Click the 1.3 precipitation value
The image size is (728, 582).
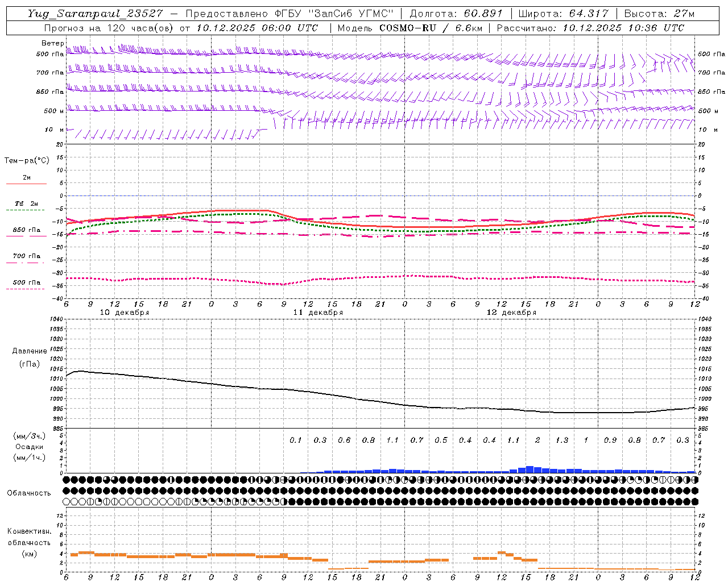point(562,440)
